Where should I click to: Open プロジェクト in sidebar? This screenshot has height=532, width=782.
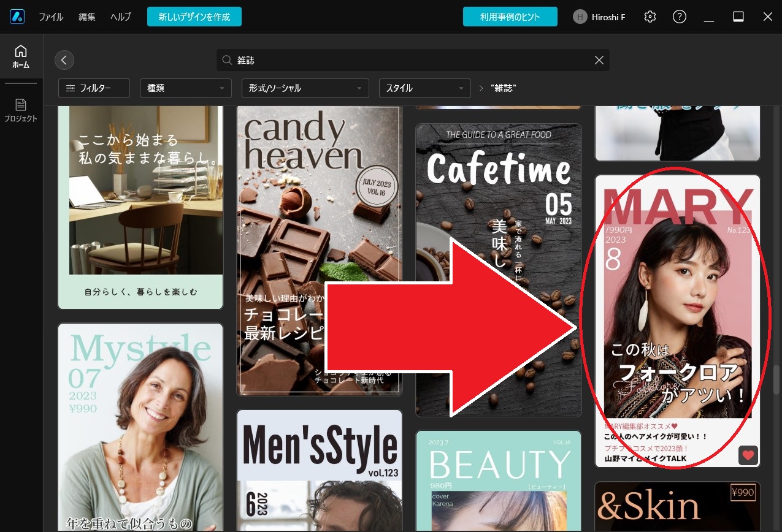[x=21, y=110]
